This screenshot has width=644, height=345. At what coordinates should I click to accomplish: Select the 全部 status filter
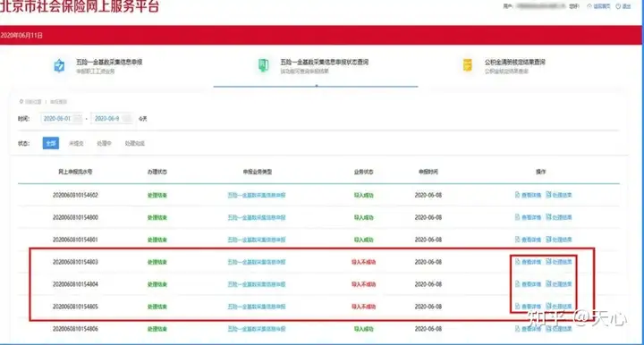51,143
